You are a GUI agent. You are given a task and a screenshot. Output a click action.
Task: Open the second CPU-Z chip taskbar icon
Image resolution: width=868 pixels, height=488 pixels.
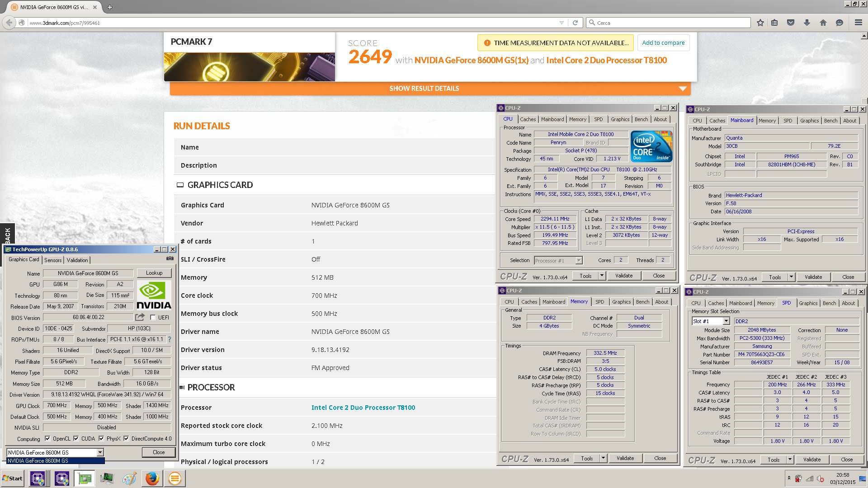(x=61, y=479)
